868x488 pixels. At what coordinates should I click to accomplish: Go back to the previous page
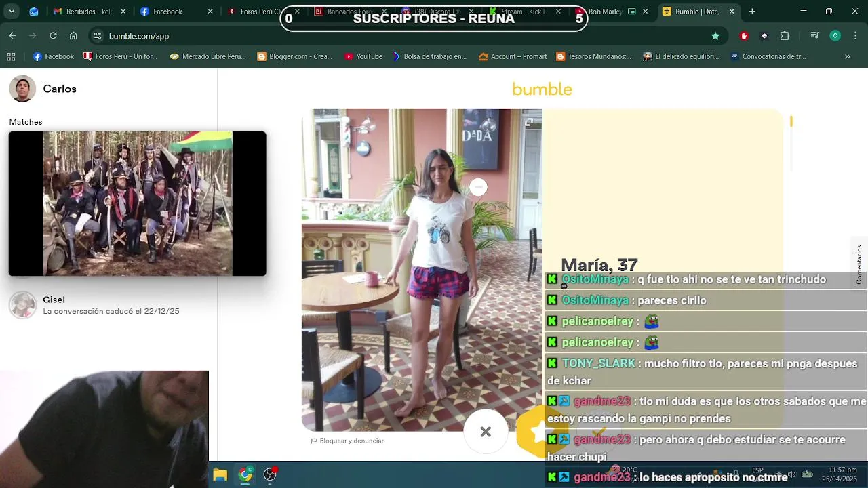click(12, 36)
